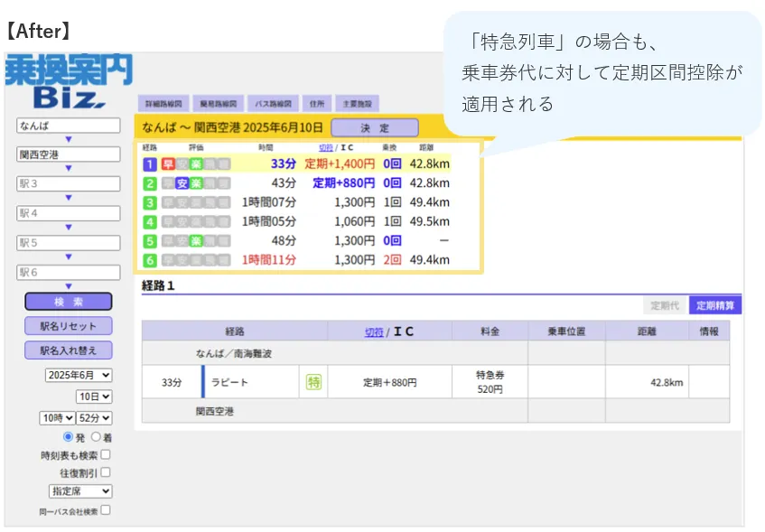Select the 着 arrival radio button
Image resolution: width=765 pixels, height=532 pixels.
click(x=96, y=437)
